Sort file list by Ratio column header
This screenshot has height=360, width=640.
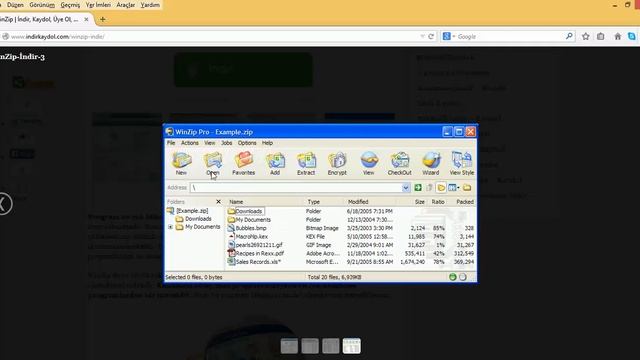pos(437,202)
